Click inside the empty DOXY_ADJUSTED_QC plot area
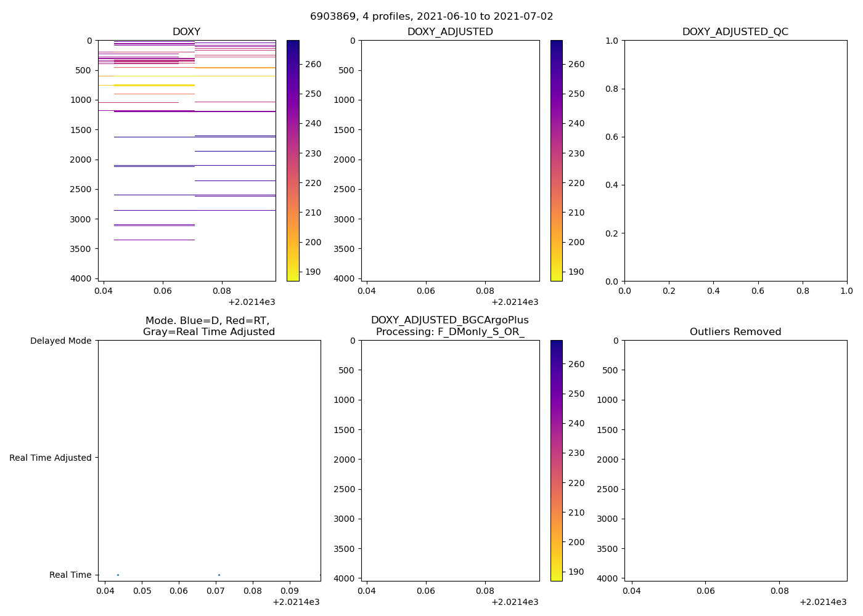This screenshot has height=616, width=863. pyautogui.click(x=735, y=160)
